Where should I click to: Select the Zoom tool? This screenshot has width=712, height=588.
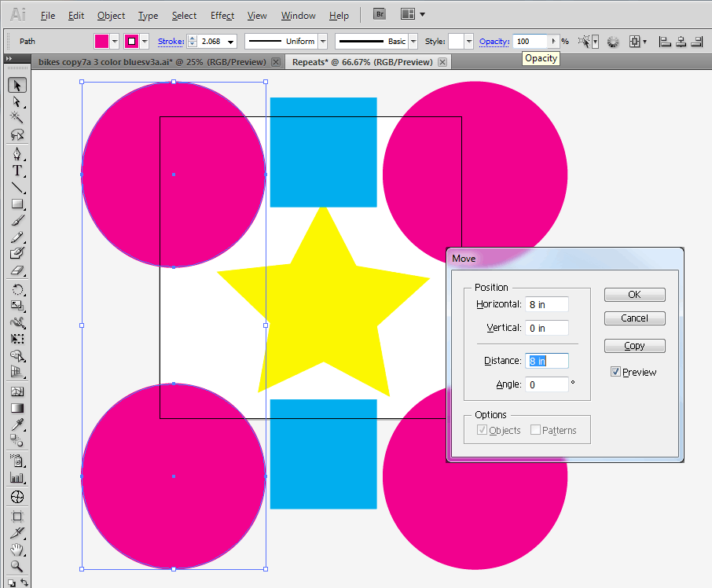[x=17, y=566]
